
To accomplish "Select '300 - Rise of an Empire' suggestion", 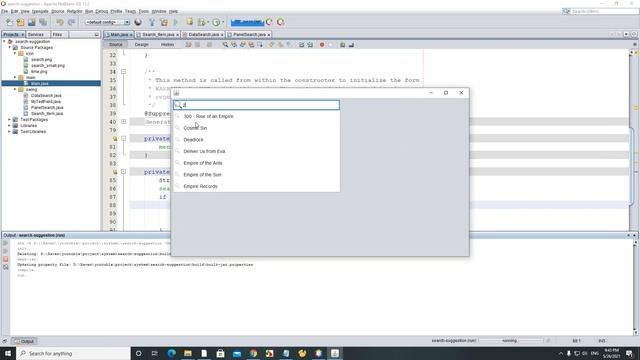I will pos(256,116).
